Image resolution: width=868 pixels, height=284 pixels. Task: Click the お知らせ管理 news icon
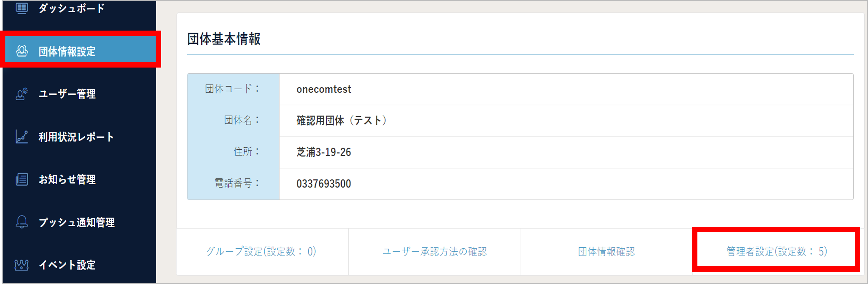[22, 179]
